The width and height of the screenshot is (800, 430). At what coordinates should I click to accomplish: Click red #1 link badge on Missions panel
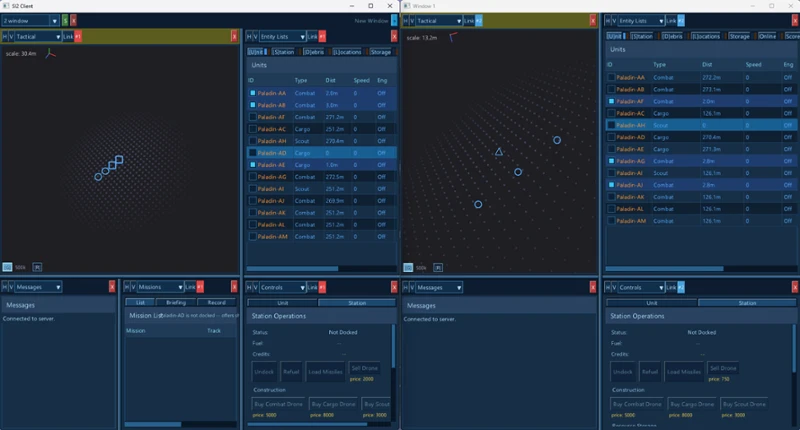[201, 287]
